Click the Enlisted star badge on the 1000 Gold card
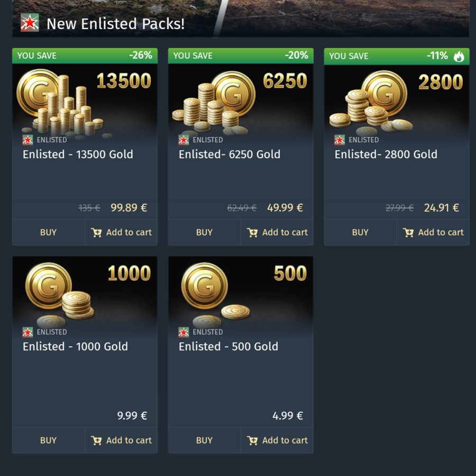Screen dimensions: 476x476 tap(28, 332)
